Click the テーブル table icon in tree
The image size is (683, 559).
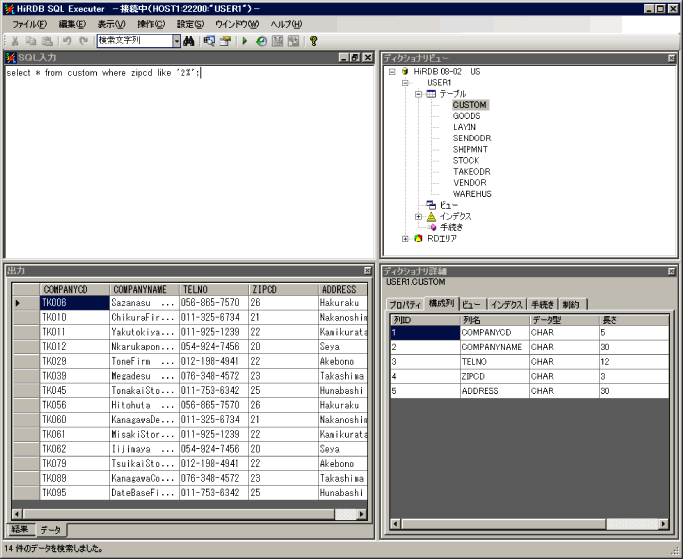(431, 94)
